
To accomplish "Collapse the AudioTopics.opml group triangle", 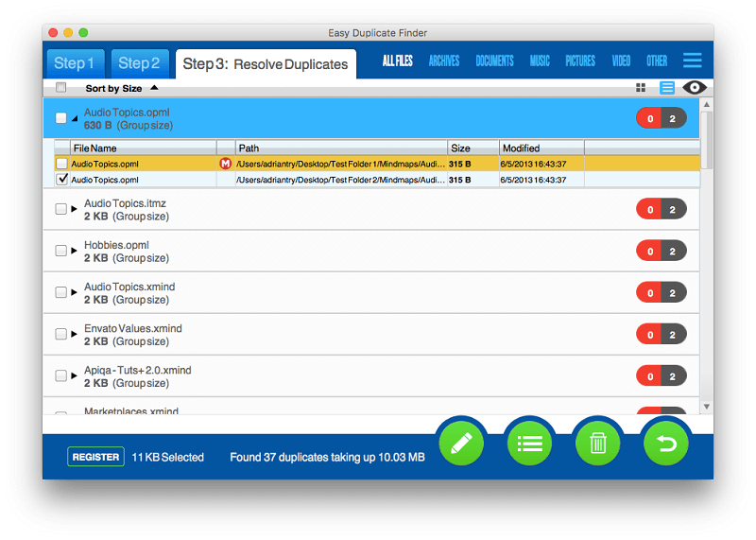I will (75, 118).
